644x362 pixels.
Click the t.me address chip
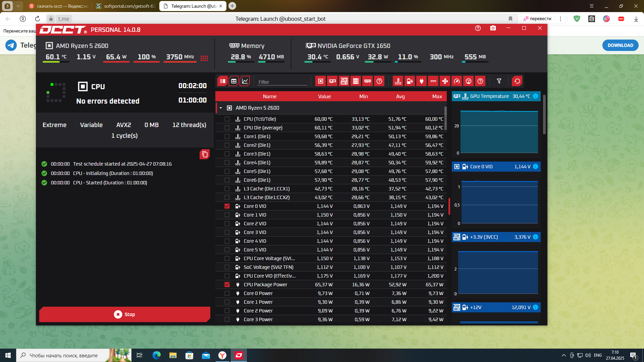[x=64, y=19]
